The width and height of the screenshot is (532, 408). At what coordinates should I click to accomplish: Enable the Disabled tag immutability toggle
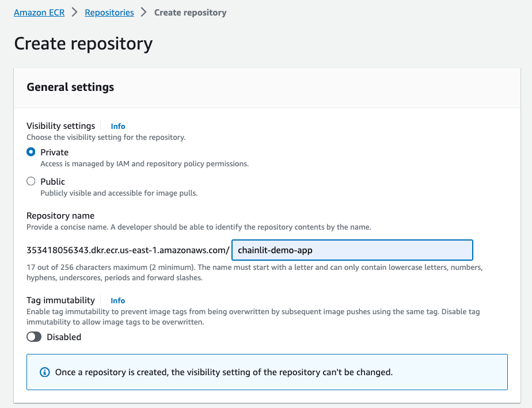[x=33, y=337]
